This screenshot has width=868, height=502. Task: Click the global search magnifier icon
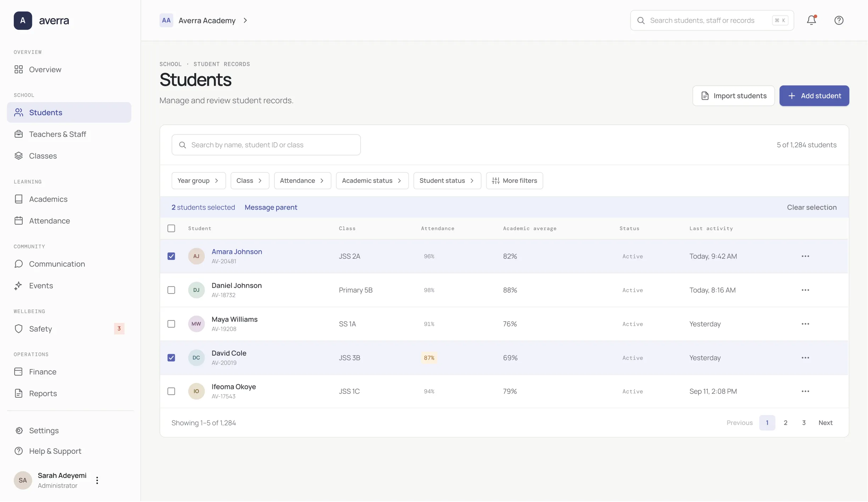coord(641,21)
